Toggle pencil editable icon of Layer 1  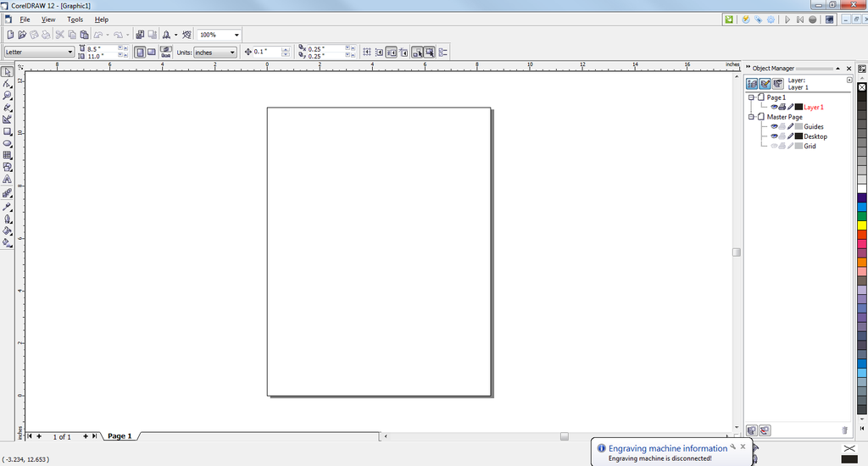[x=791, y=107]
